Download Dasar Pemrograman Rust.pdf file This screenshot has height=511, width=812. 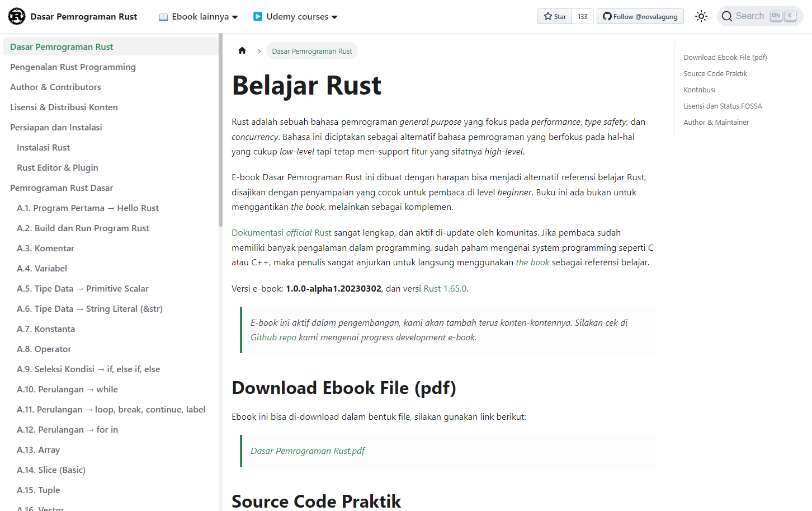(x=308, y=451)
